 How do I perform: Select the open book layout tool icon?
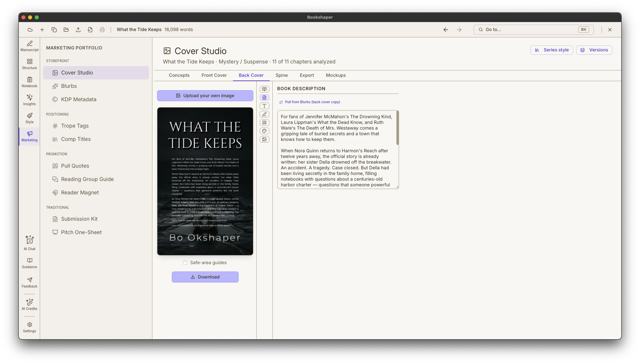coord(264,89)
